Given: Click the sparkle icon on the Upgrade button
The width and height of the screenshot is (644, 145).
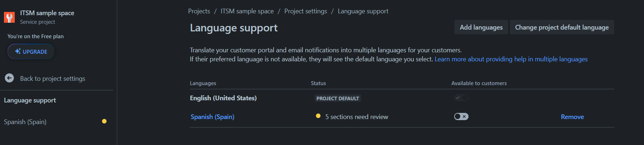Looking at the screenshot, I should click(x=18, y=51).
